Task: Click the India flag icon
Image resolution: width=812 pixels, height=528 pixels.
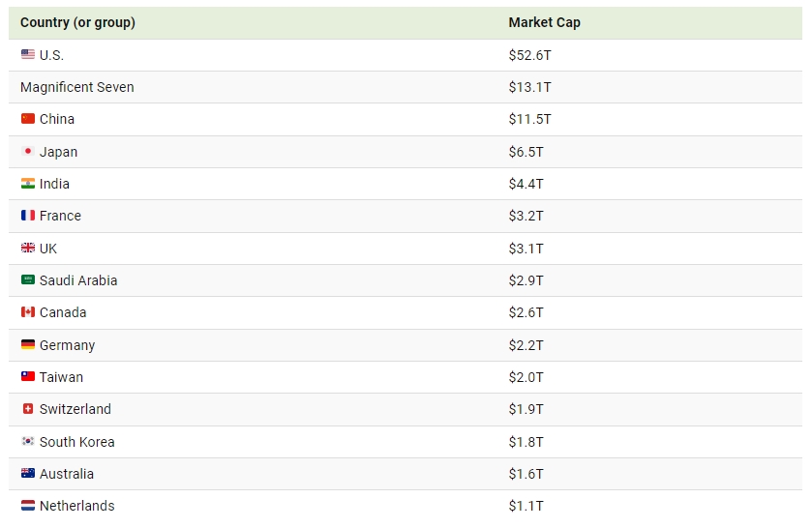Action: tap(28, 184)
